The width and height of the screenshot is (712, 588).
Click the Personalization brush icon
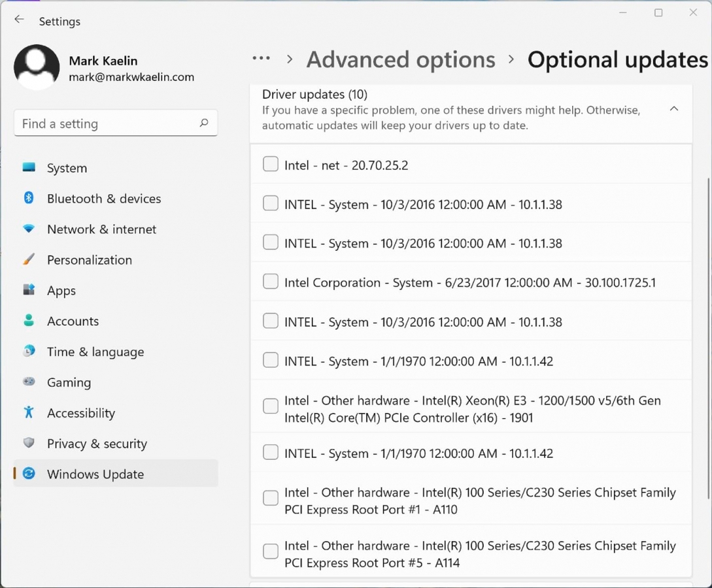tap(29, 260)
